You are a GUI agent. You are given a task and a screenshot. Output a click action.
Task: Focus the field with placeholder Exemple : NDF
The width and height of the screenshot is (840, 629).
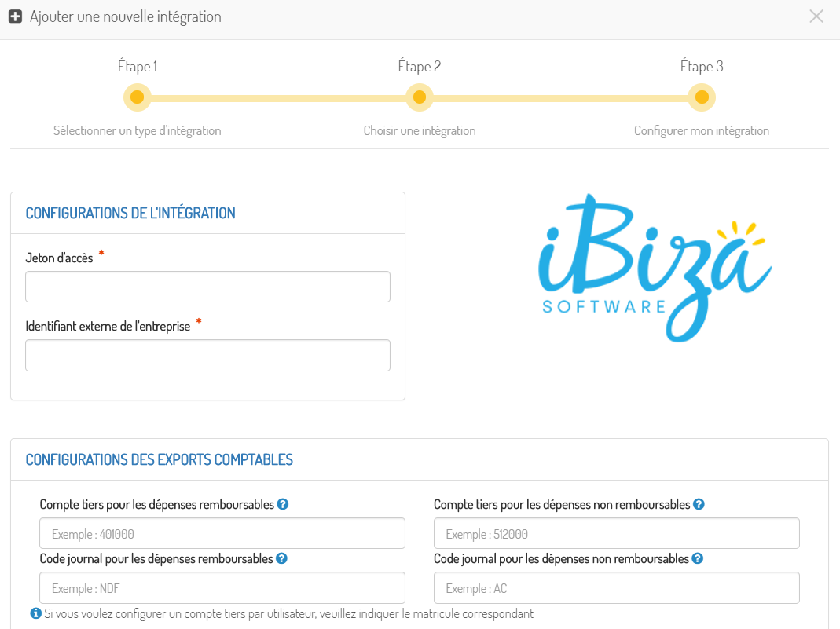point(222,588)
